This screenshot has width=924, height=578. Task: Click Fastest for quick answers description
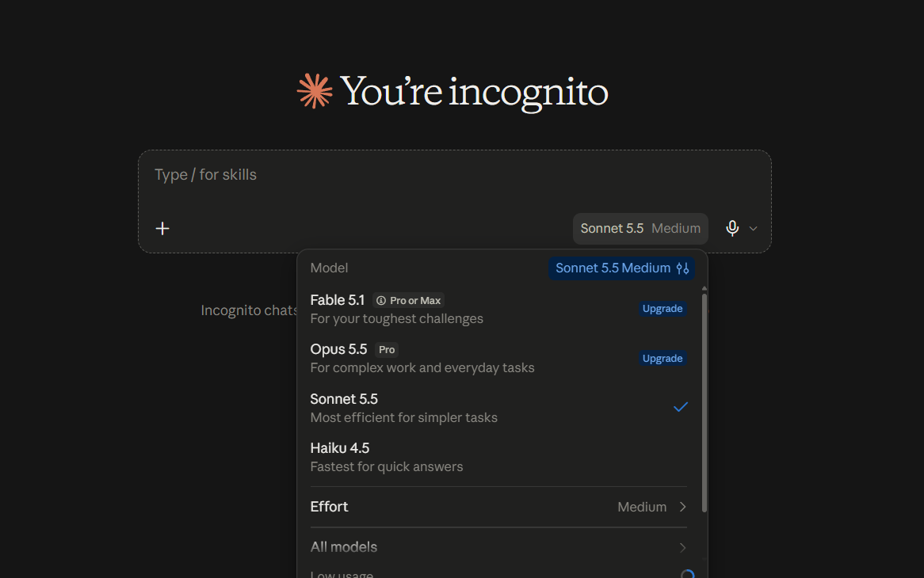click(387, 467)
